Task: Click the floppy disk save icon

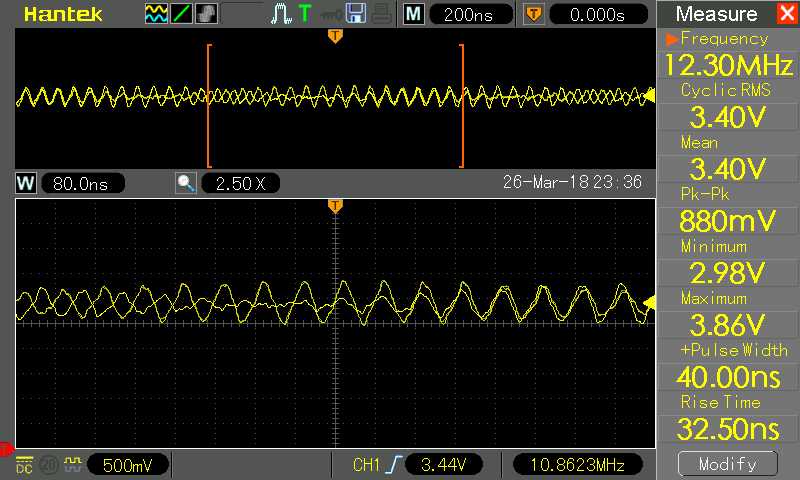Action: pyautogui.click(x=356, y=13)
